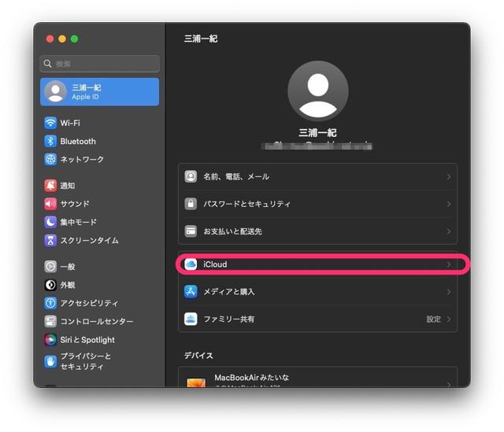
Task: Expand パスワードとセキュリティ row chevron
Action: 449,204
